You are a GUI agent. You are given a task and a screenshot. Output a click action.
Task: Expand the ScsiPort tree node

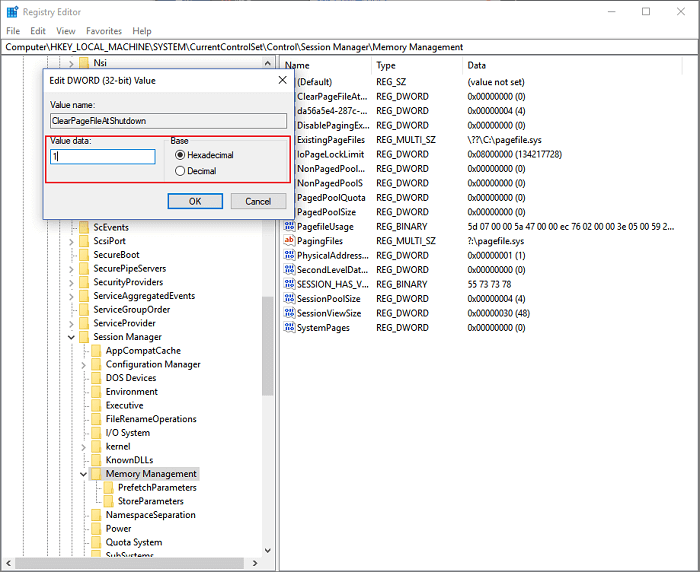[71, 242]
